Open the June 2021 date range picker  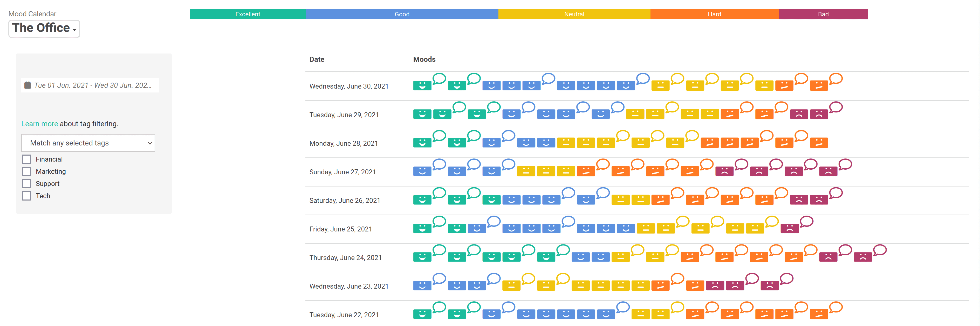coord(93,85)
